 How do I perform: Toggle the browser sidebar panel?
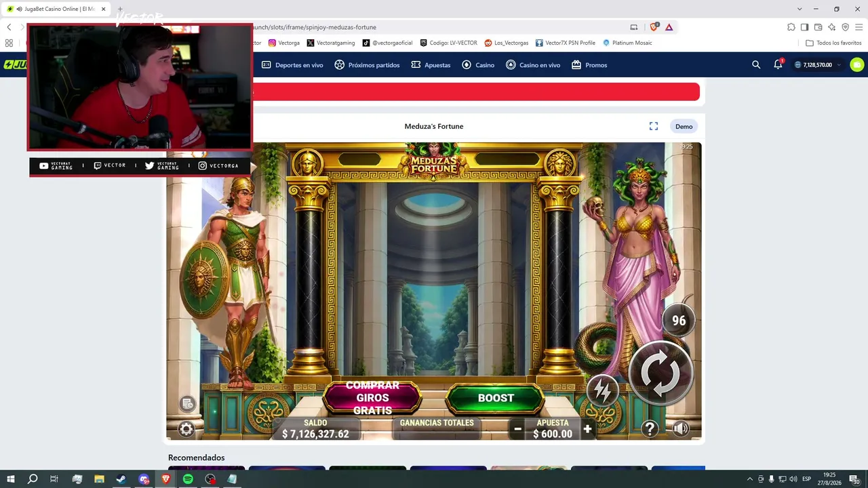click(x=804, y=27)
